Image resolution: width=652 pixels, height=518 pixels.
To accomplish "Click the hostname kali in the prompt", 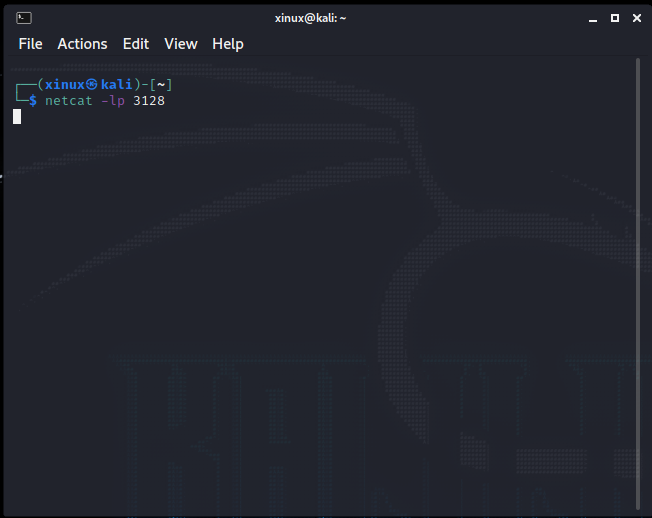I will (x=117, y=85).
